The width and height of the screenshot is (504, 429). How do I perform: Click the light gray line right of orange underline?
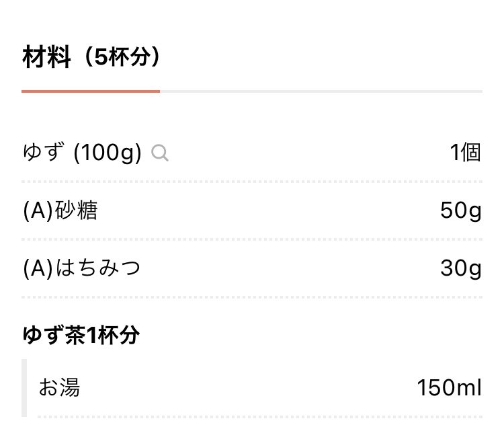coord(321,91)
